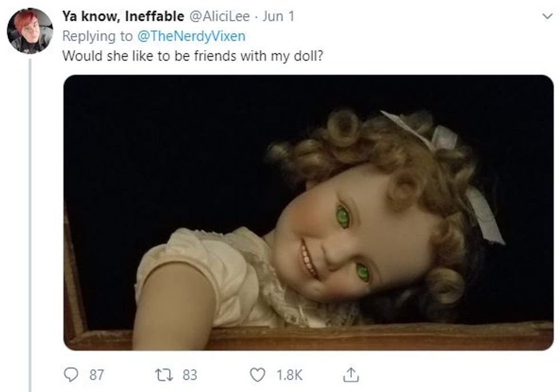Like the tweet with the heart icon
560x392 pixels.
coord(258,375)
